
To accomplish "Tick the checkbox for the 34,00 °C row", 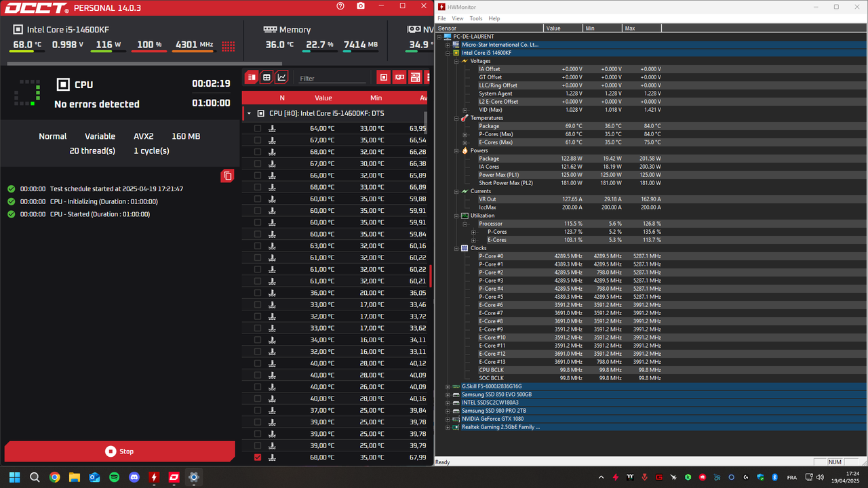I will pos(258,340).
